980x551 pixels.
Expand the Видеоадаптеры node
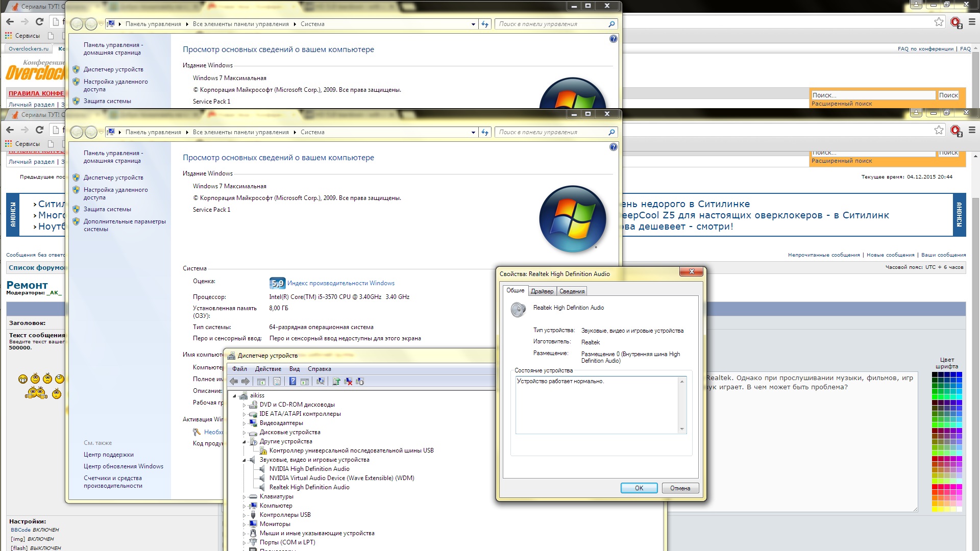(244, 423)
